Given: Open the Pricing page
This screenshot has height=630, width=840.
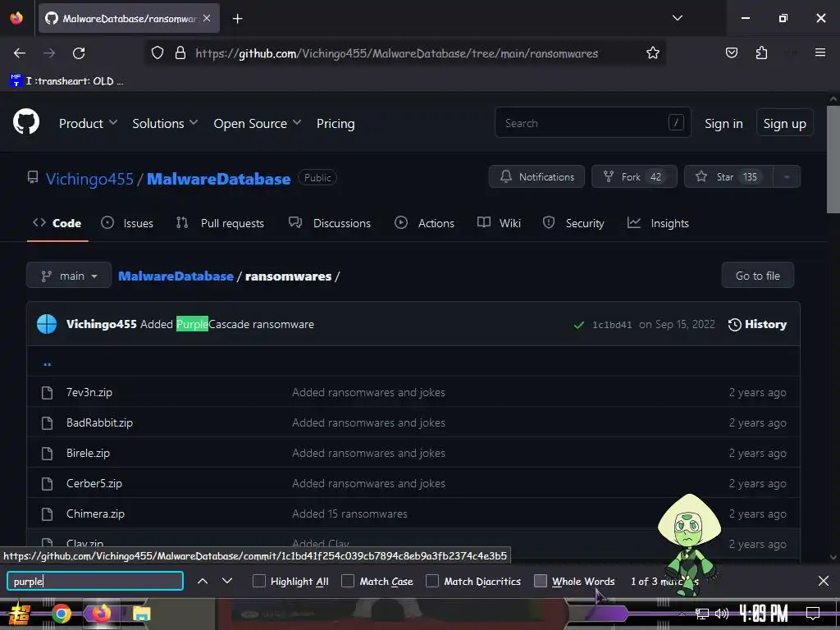Looking at the screenshot, I should pos(336,123).
